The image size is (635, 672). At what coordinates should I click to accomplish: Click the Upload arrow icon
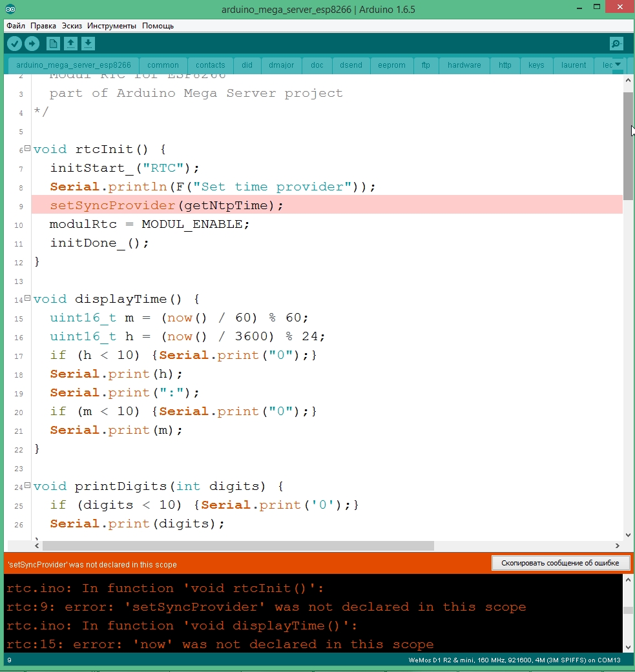click(x=32, y=44)
